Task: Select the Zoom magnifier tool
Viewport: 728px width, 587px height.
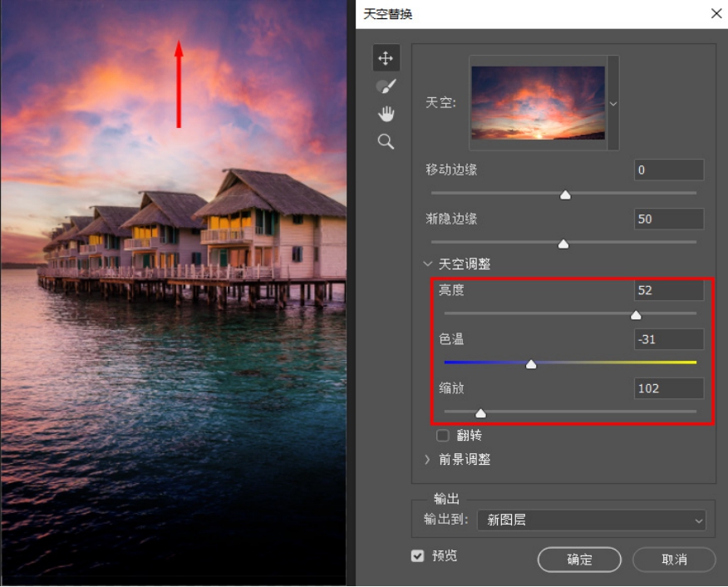Action: tap(386, 142)
